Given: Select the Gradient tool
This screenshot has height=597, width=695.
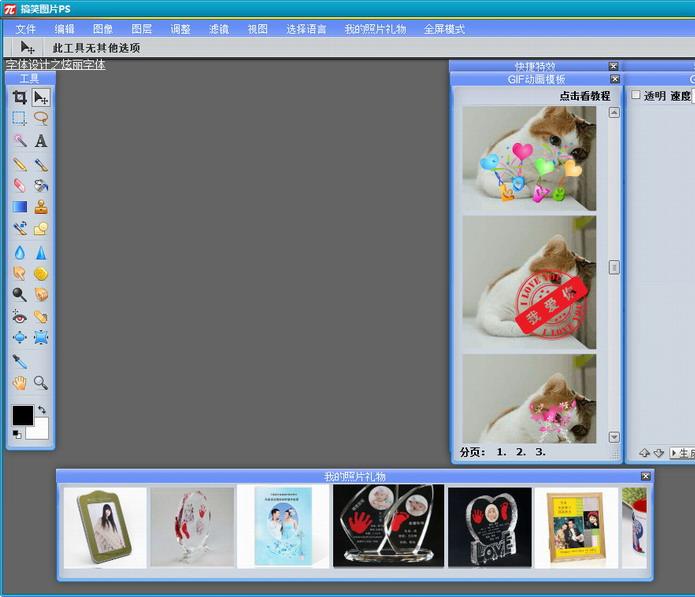Looking at the screenshot, I should (19, 207).
